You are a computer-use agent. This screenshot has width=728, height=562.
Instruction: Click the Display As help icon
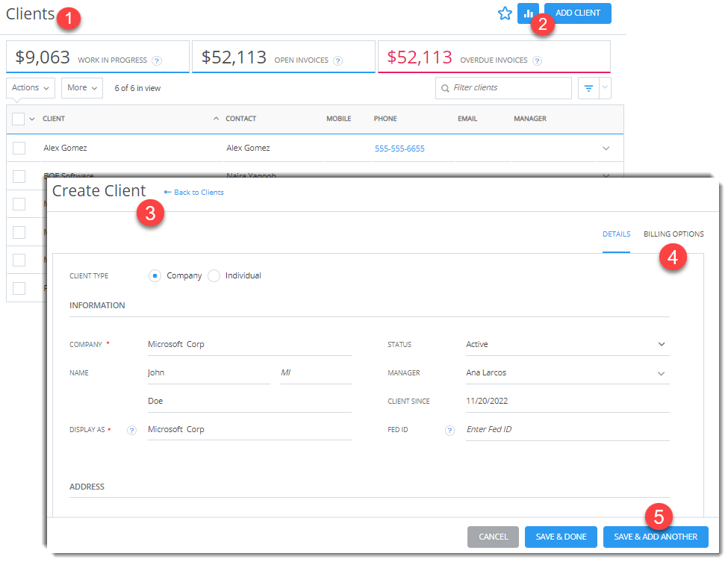coord(132,429)
